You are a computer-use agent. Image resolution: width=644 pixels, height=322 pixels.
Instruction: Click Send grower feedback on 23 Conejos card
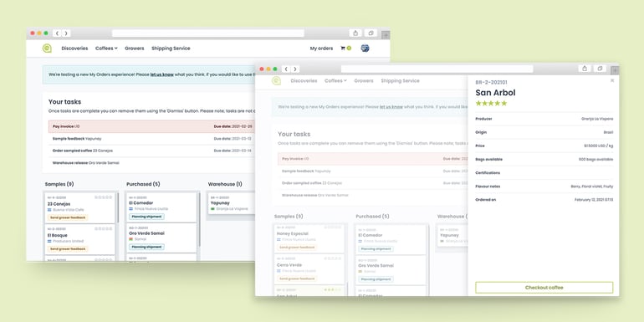pos(68,217)
